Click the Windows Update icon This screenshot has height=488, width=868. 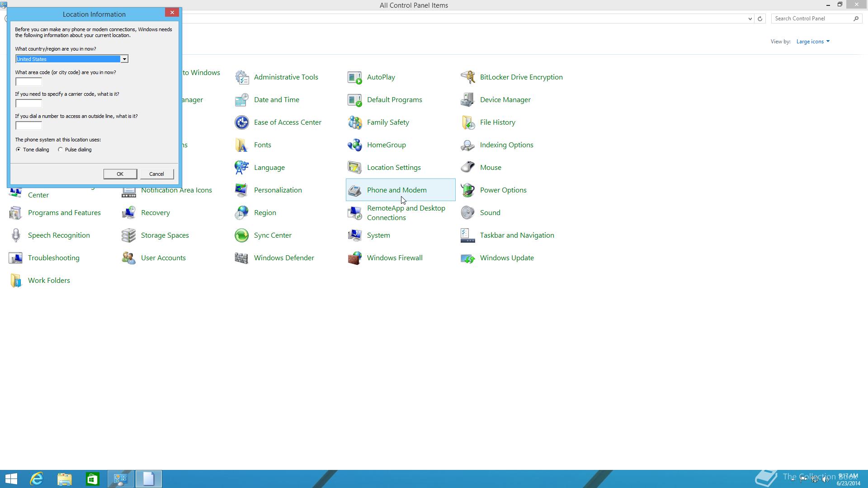pos(468,258)
